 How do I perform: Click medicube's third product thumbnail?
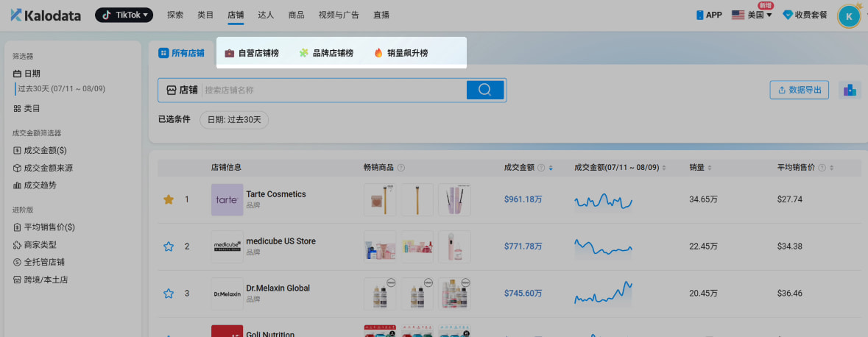coord(454,246)
